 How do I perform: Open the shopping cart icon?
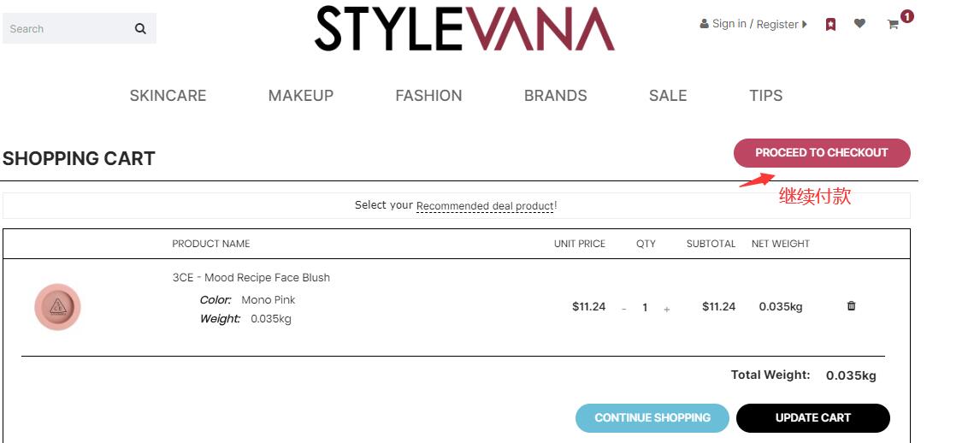pyautogui.click(x=893, y=25)
